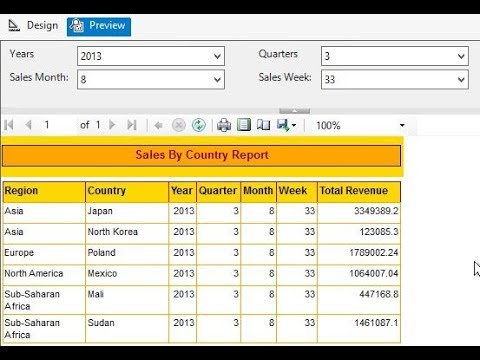Screen dimensions: 480x360
Task: Open the Years dropdown showing 2013
Action: [x=151, y=56]
